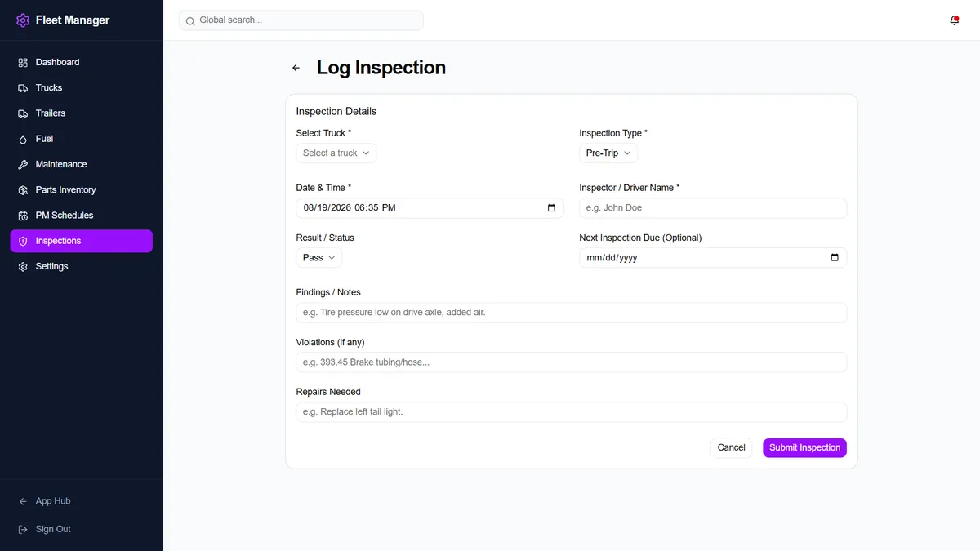Open the Select a truck dropdown
Viewport: 980px width, 551px height.
pos(336,153)
